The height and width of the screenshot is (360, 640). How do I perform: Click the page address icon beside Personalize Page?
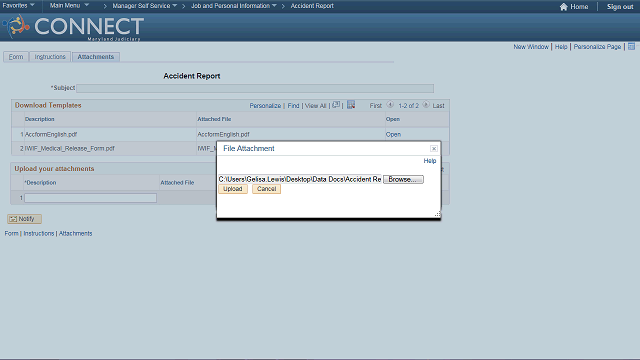click(x=631, y=47)
